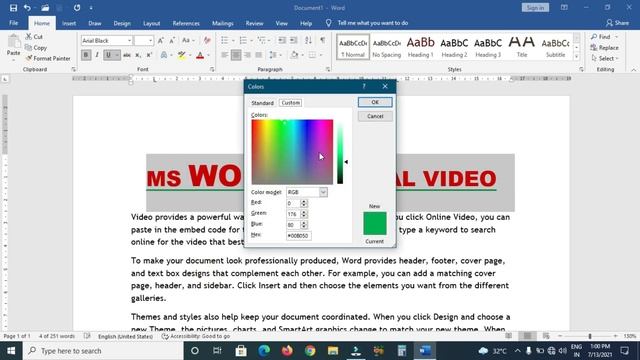Image resolution: width=640 pixels, height=360 pixels.
Task: Click the Sort icon
Action: pos(308,40)
